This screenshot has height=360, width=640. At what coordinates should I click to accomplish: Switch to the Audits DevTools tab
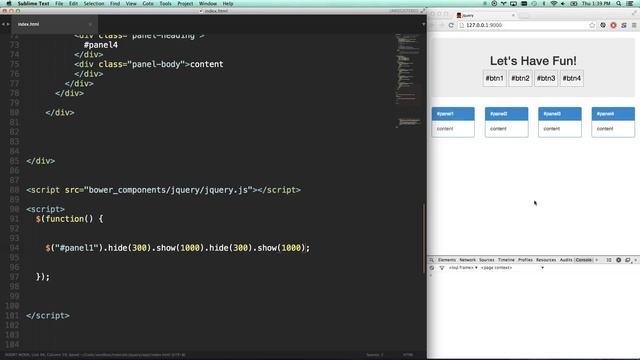click(x=566, y=260)
